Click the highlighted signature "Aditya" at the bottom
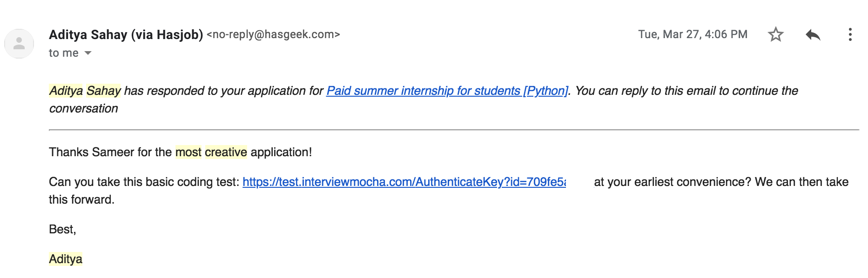 [x=66, y=259]
